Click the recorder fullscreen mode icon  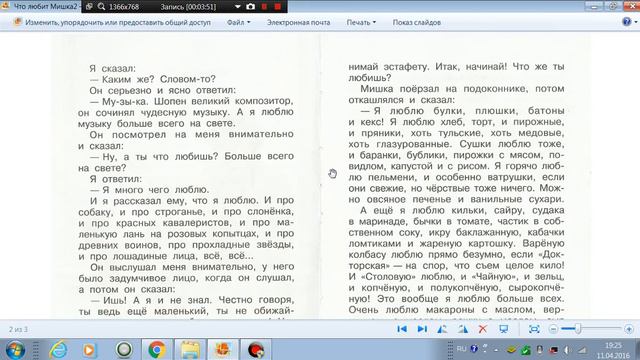(x=89, y=7)
